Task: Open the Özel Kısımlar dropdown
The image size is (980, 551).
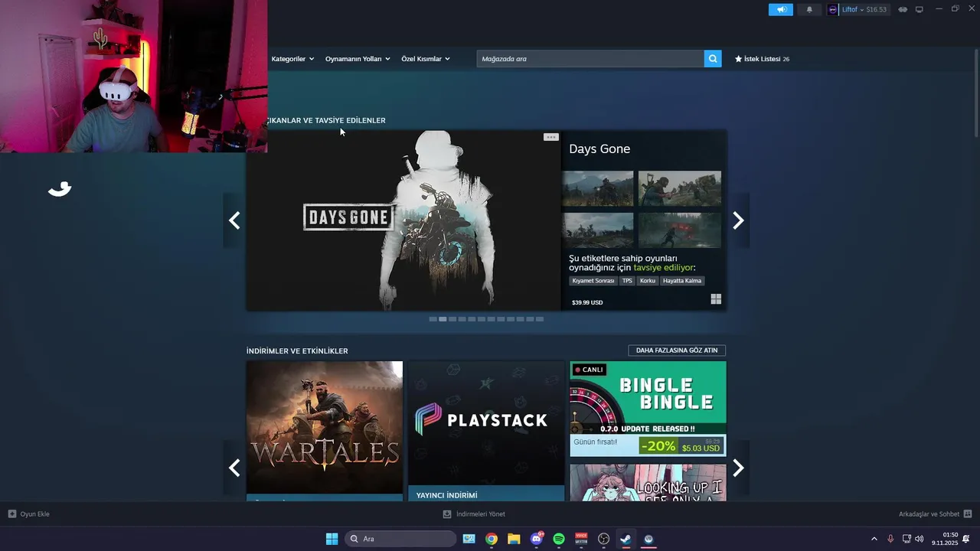Action: click(x=426, y=59)
